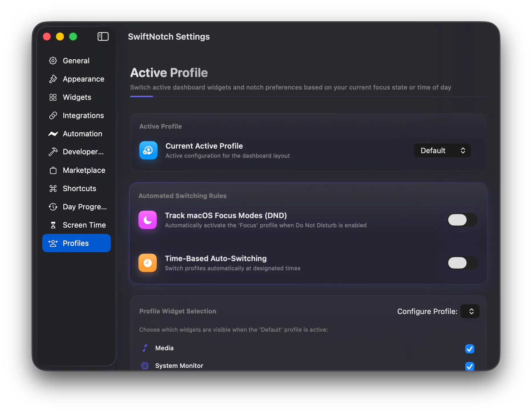Open the Configure Profile dropdown
This screenshot has height=413, width=532.
coord(470,311)
